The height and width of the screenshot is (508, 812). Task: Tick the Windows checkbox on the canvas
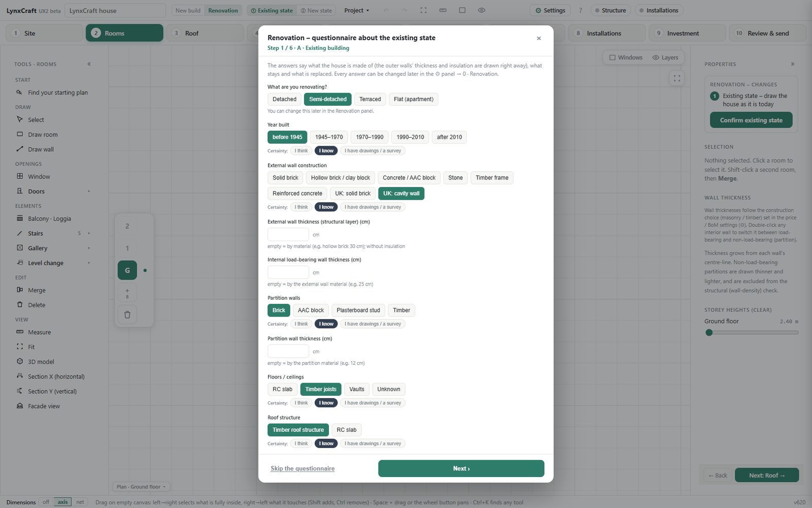(x=613, y=57)
